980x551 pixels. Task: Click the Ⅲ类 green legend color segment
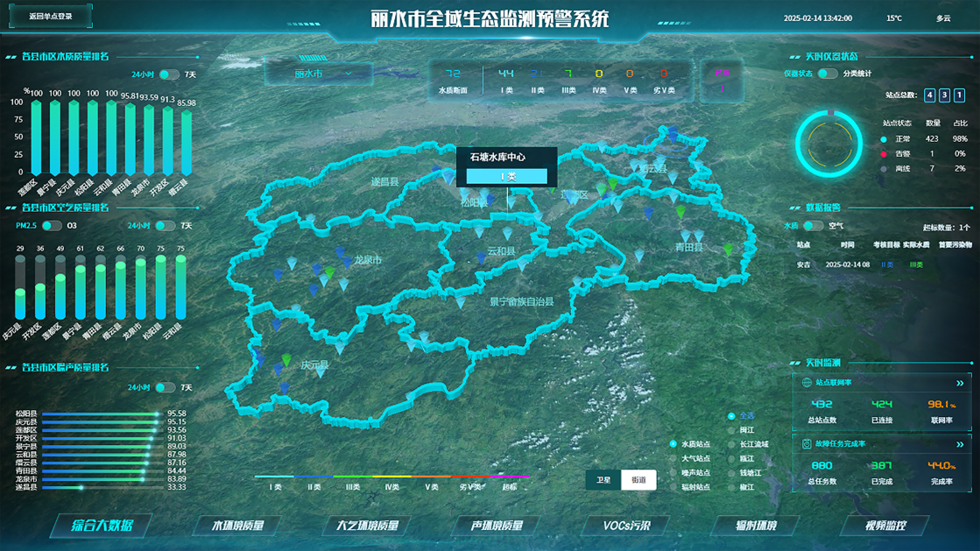tap(352, 477)
